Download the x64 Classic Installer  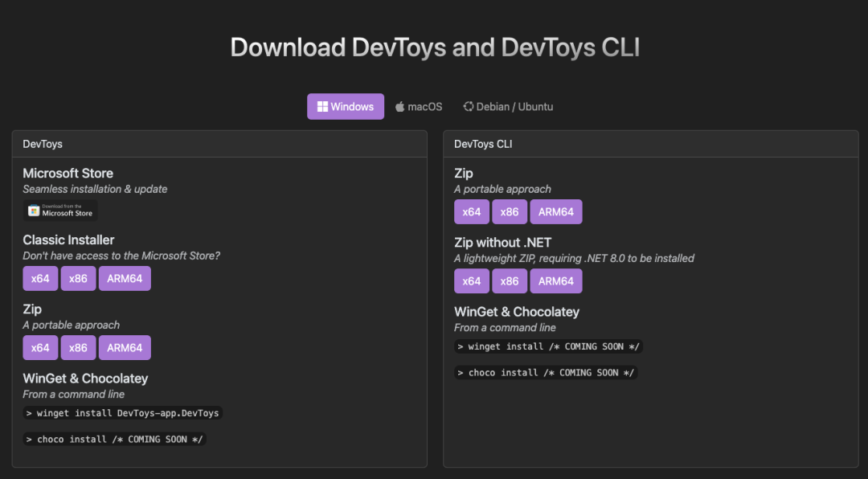[x=40, y=278]
